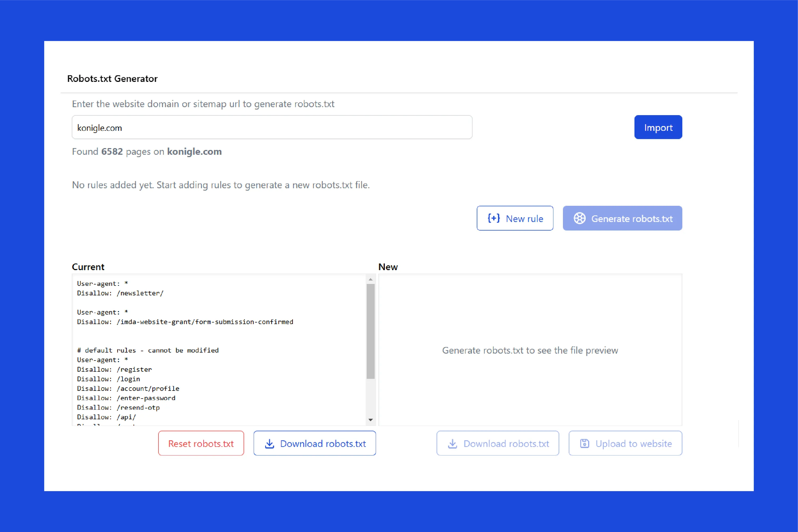
Task: Reset robots.txt to default
Action: 201,443
